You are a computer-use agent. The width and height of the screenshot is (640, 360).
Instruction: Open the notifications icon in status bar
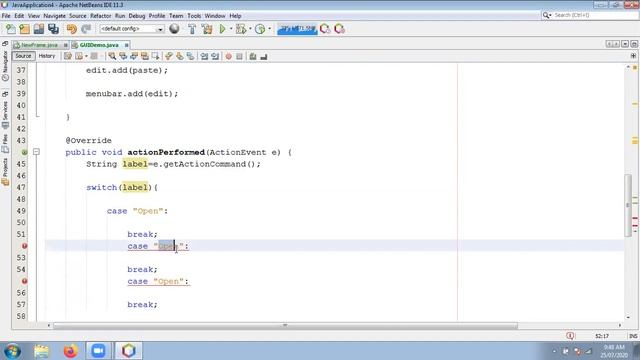coord(570,336)
